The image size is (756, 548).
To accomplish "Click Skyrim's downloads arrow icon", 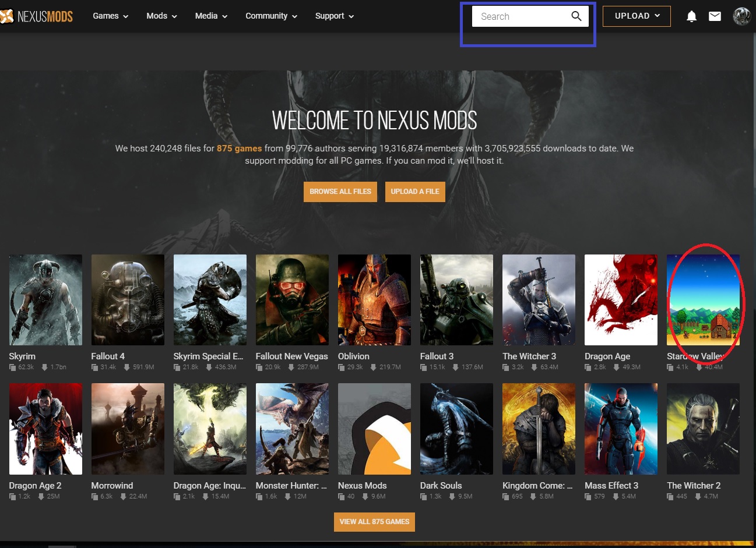I will point(44,367).
